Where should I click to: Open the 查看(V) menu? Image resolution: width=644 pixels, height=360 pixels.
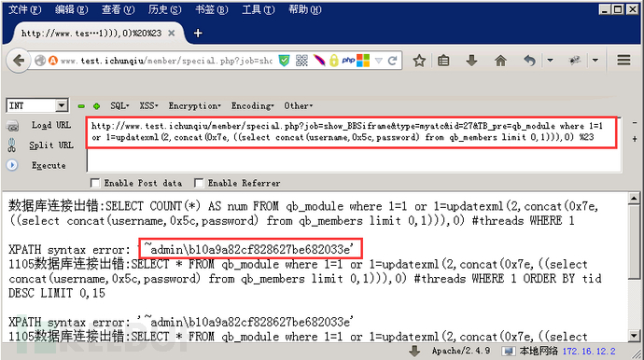point(119,9)
